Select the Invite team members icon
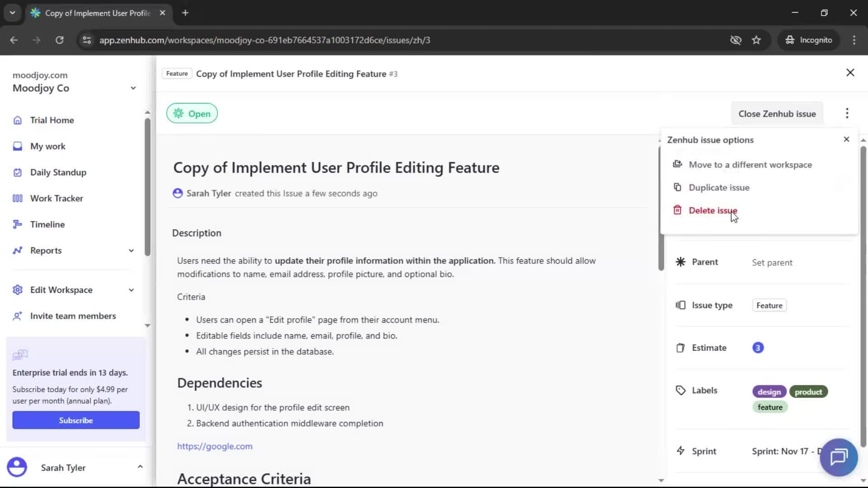Image resolution: width=868 pixels, height=488 pixels. 17,316
